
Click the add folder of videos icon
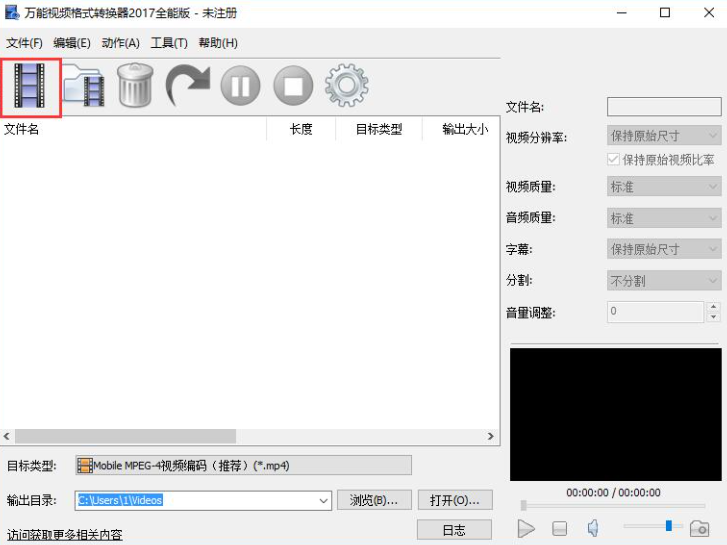84,86
